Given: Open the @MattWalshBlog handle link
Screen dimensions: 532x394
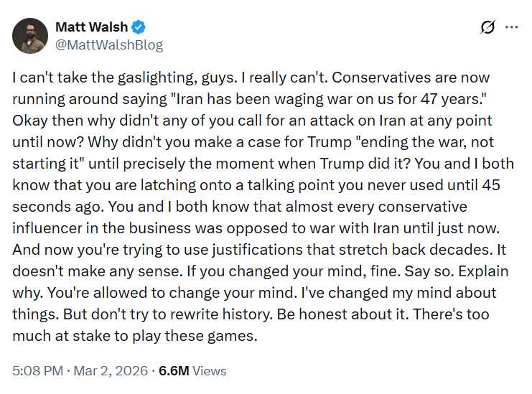Looking at the screenshot, I should pos(109,44).
